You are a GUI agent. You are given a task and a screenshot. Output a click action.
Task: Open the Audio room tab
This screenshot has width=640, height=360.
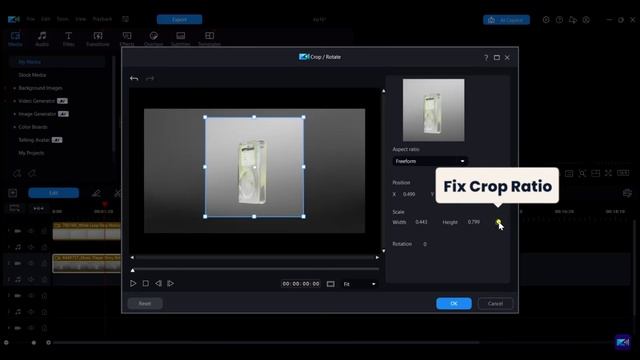point(42,39)
